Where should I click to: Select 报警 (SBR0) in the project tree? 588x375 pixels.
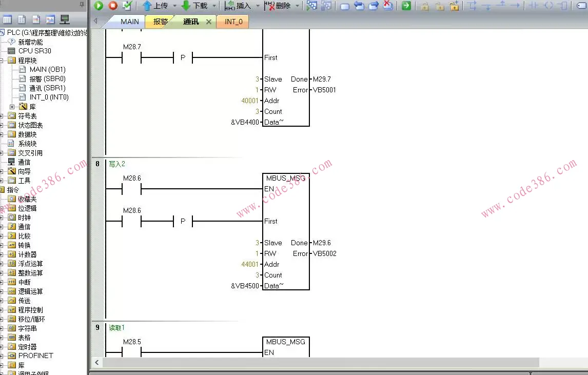point(47,79)
